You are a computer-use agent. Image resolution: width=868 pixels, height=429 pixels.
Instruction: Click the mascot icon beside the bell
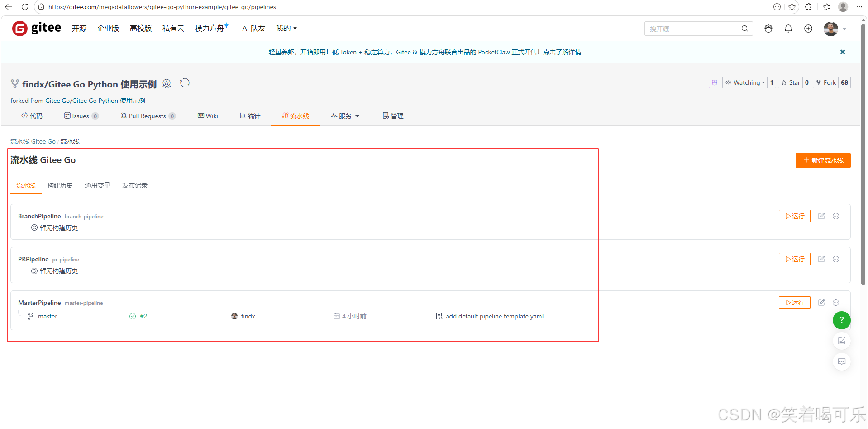pyautogui.click(x=768, y=29)
